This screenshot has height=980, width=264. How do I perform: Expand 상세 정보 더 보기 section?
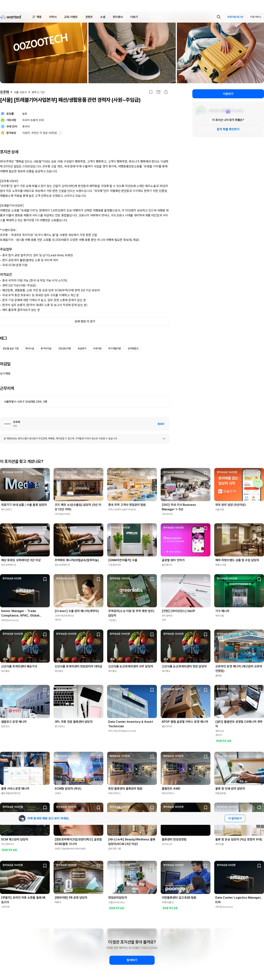[85, 321]
